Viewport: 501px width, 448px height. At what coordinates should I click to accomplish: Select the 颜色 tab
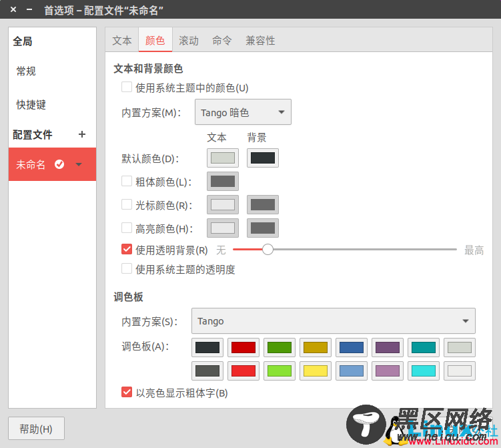pos(155,40)
